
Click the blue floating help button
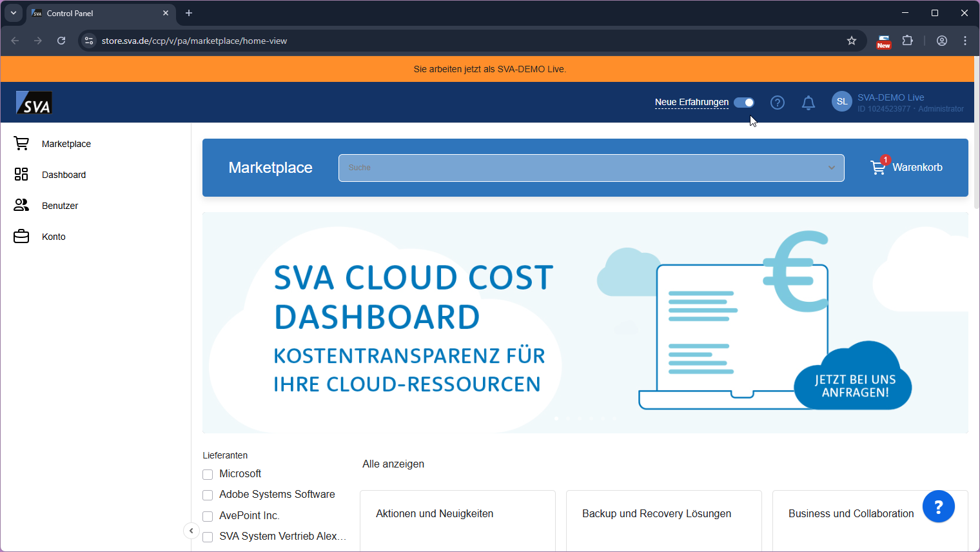[x=938, y=507]
